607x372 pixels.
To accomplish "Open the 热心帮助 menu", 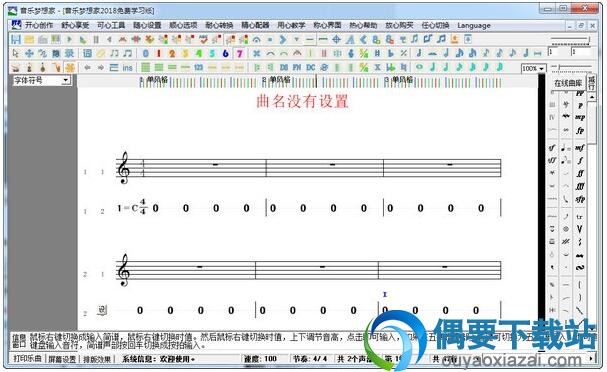I will point(363,26).
